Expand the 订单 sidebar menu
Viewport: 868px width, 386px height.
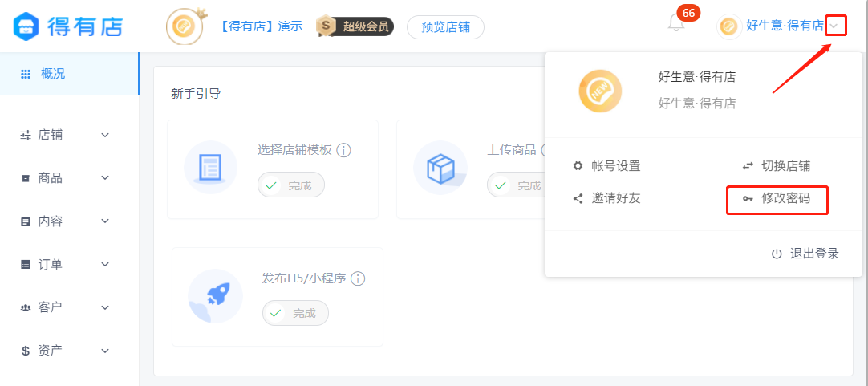pyautogui.click(x=65, y=264)
